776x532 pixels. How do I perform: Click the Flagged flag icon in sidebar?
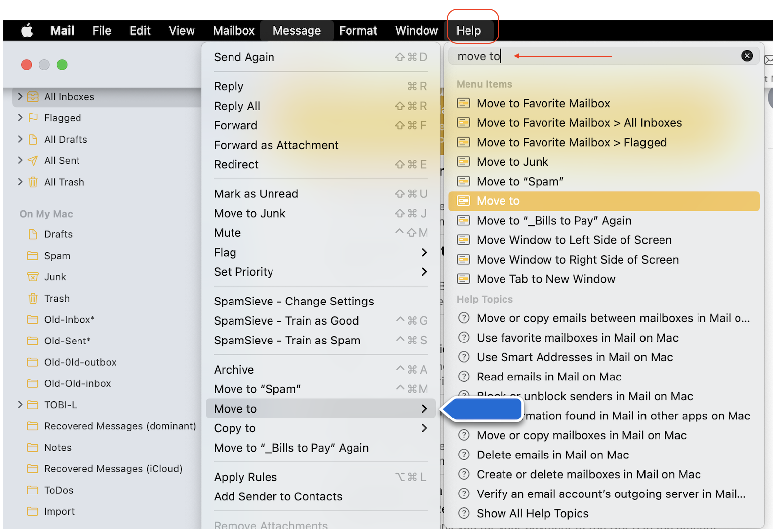(33, 117)
